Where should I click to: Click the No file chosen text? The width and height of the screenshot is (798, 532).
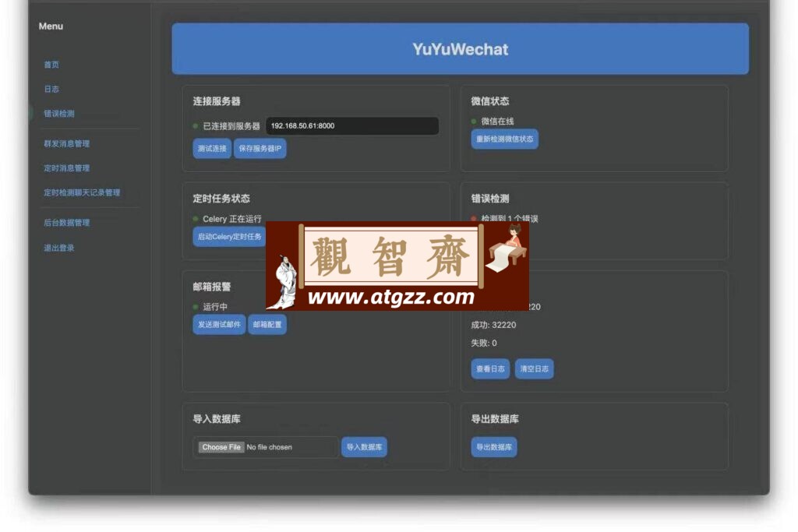point(269,447)
